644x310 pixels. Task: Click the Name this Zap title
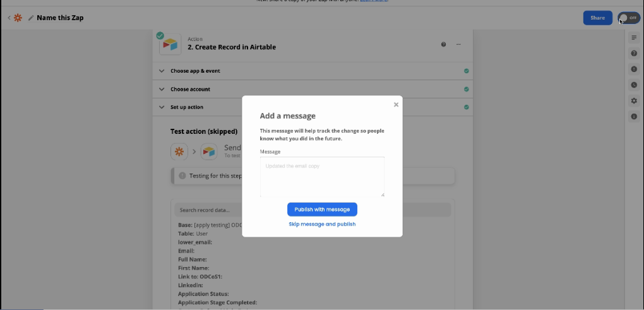(x=60, y=18)
